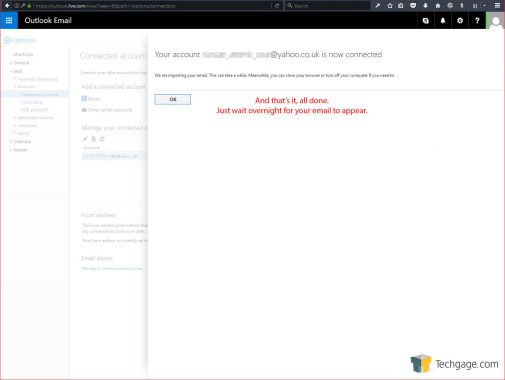Go back with the browser back arrow

click(x=7, y=5)
